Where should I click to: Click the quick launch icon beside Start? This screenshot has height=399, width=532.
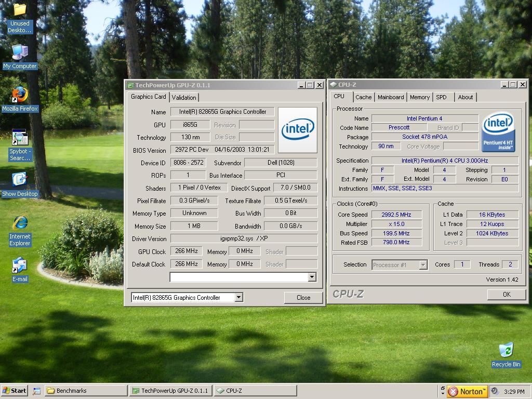tap(37, 391)
